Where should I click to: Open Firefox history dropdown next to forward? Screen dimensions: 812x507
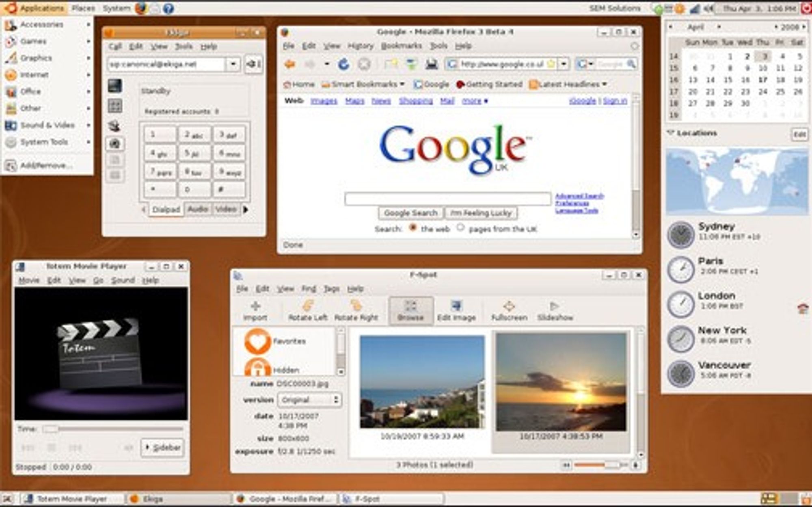point(326,64)
